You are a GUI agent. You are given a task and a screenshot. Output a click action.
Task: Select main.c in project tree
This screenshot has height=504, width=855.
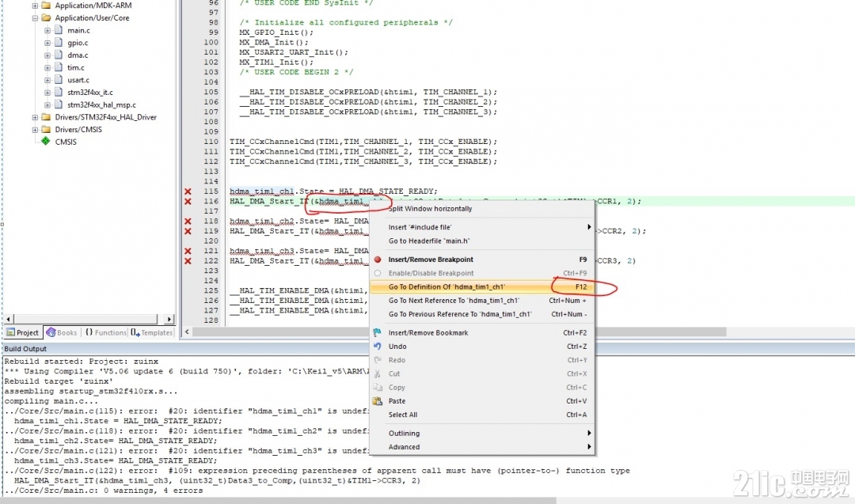[x=78, y=31]
